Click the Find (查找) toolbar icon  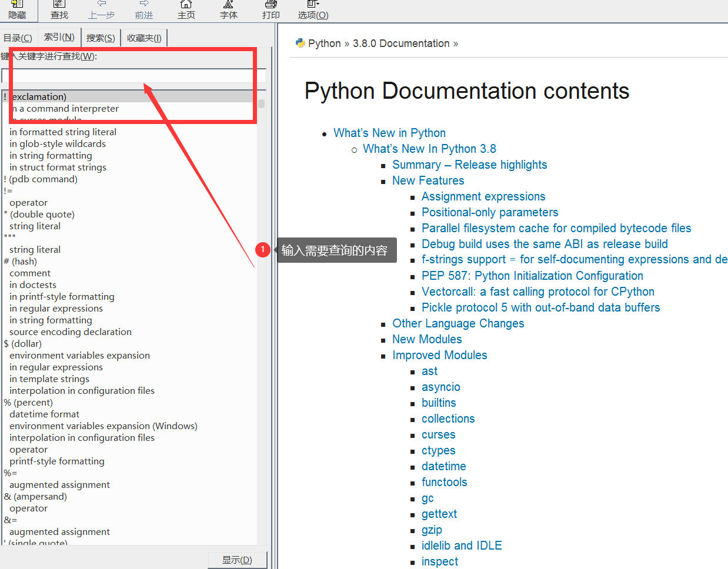(x=59, y=9)
